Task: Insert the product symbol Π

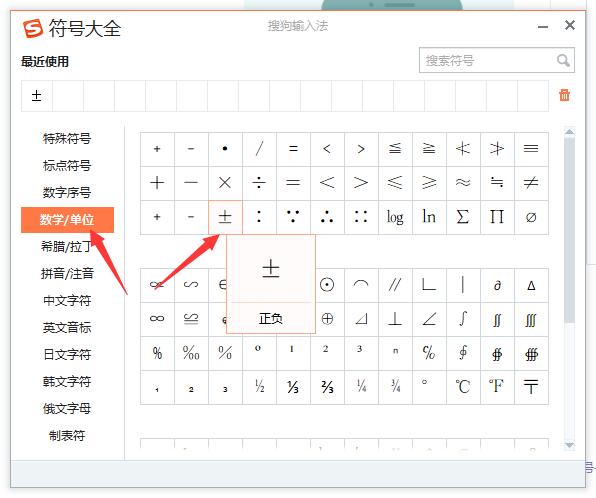Action: [497, 217]
